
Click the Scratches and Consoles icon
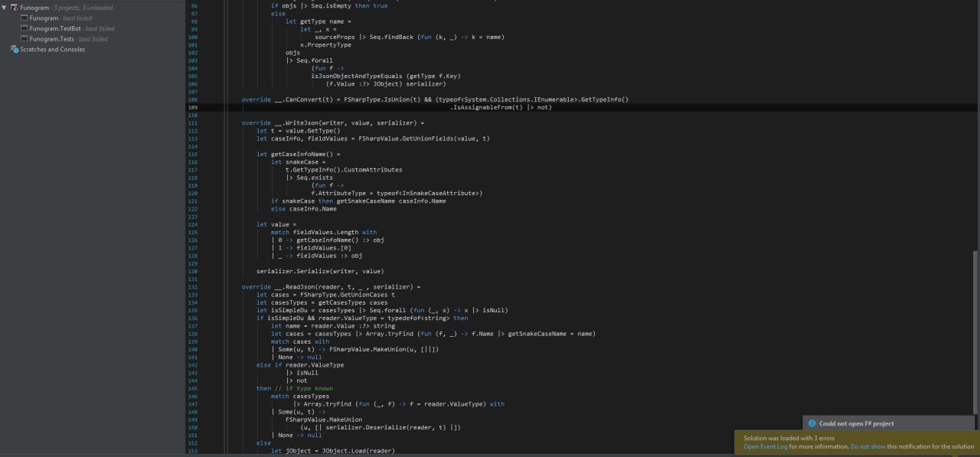click(x=14, y=50)
